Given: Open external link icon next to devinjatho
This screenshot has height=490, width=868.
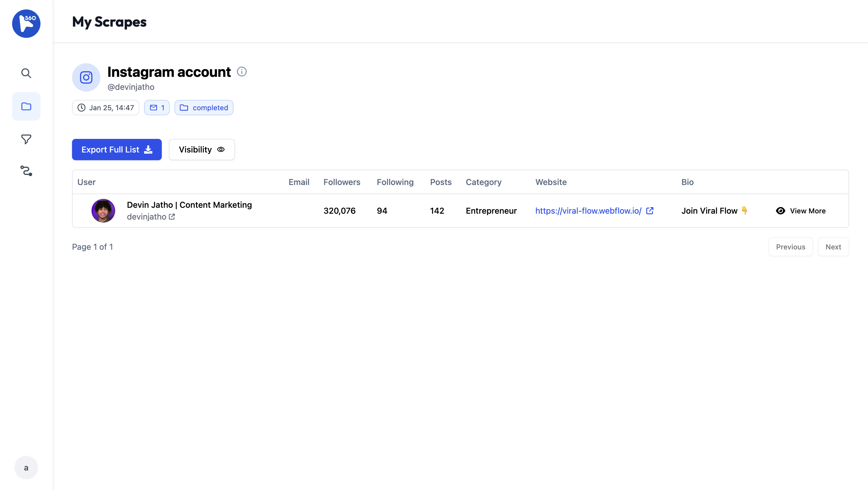Looking at the screenshot, I should click(x=172, y=217).
